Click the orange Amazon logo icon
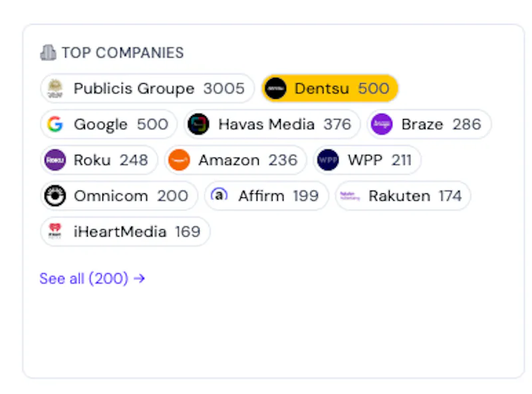 click(179, 159)
